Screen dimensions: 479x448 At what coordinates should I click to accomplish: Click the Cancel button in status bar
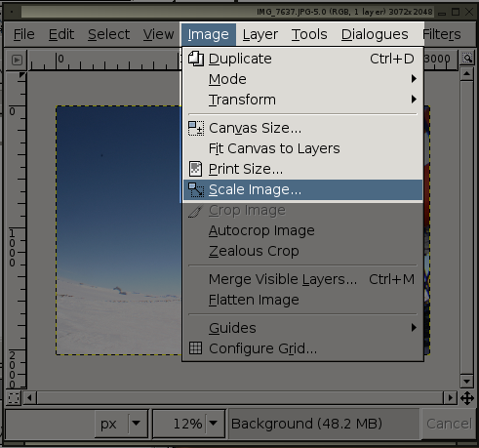pos(449,424)
